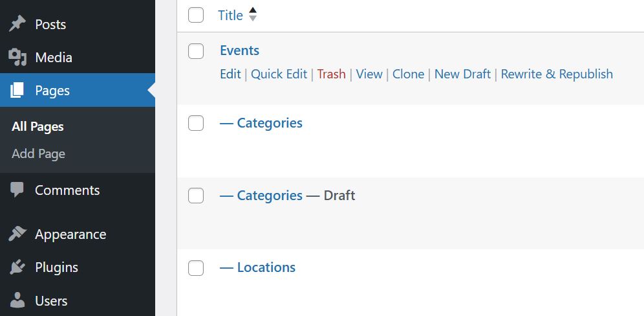Screen dimensions: 644x316
Task: Click the Plugins plug icon
Action: pos(17,267)
